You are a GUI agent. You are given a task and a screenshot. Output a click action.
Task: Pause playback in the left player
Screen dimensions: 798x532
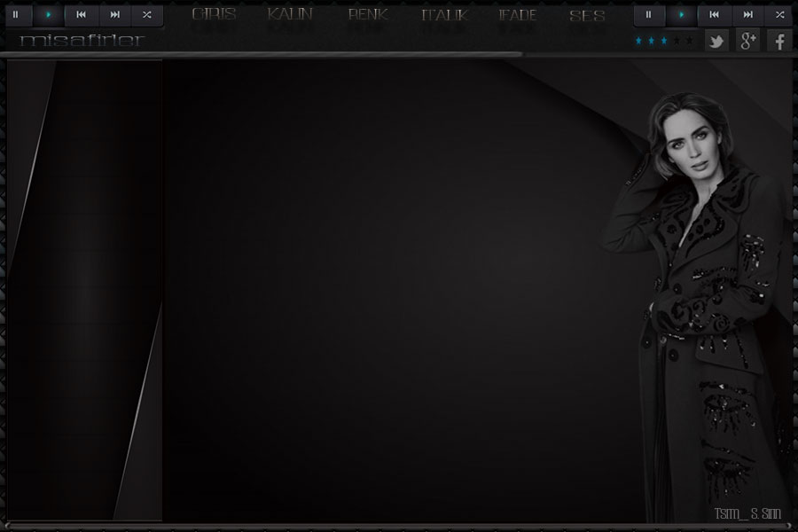pos(15,15)
